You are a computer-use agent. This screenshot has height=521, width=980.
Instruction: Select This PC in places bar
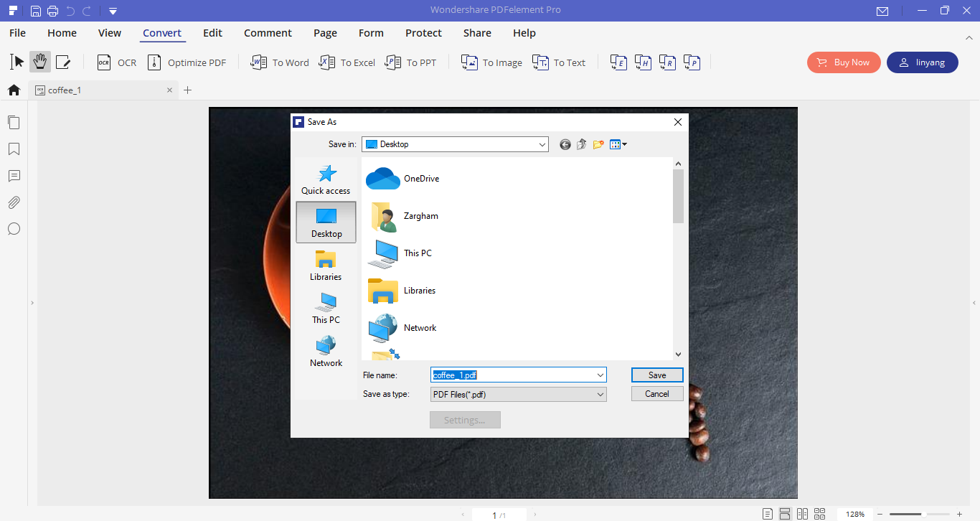coord(326,309)
